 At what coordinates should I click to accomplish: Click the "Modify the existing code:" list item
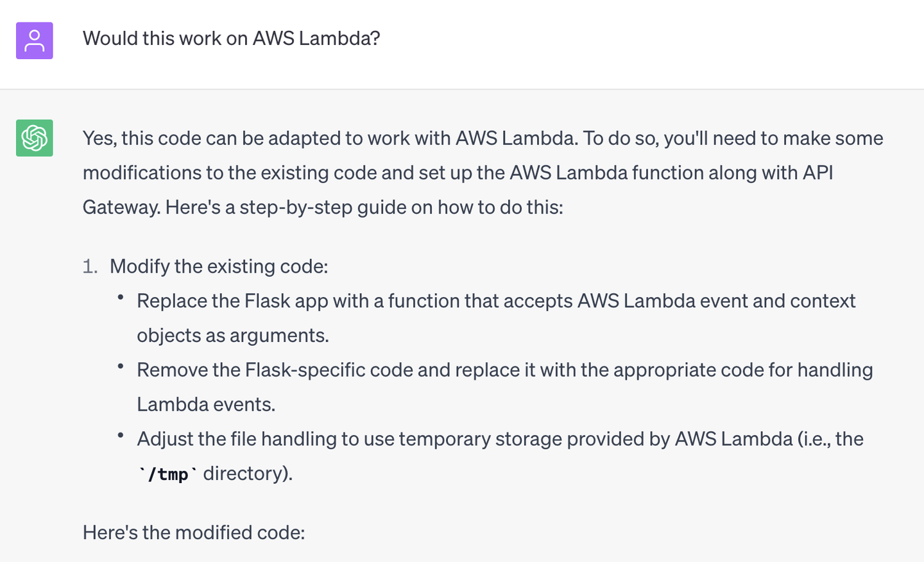coord(219,266)
